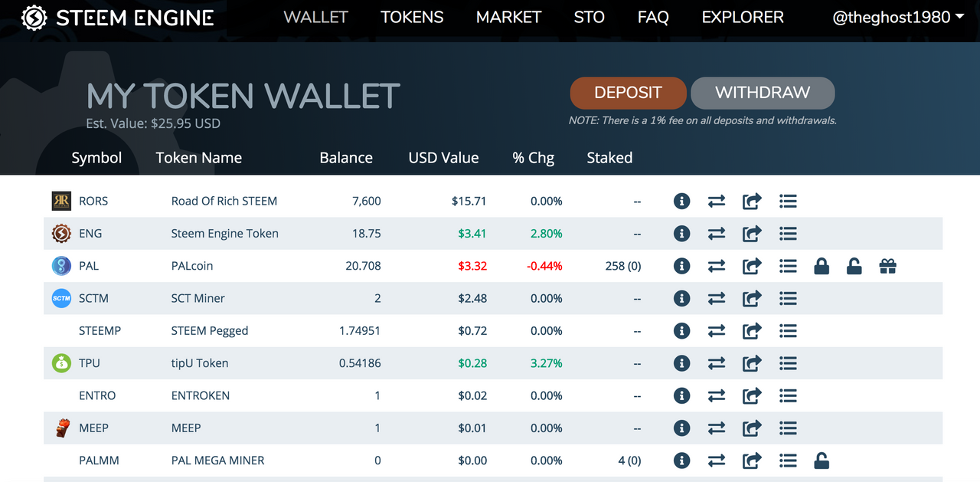The height and width of the screenshot is (482, 980).
Task: Click the Steem Engine gear logo
Action: pyautogui.click(x=34, y=18)
